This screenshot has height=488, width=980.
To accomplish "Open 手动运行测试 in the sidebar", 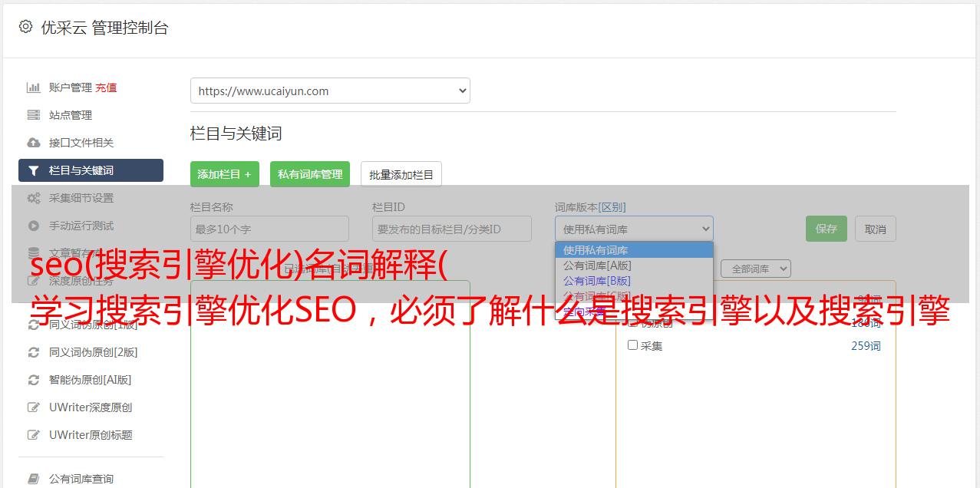I will (x=81, y=226).
